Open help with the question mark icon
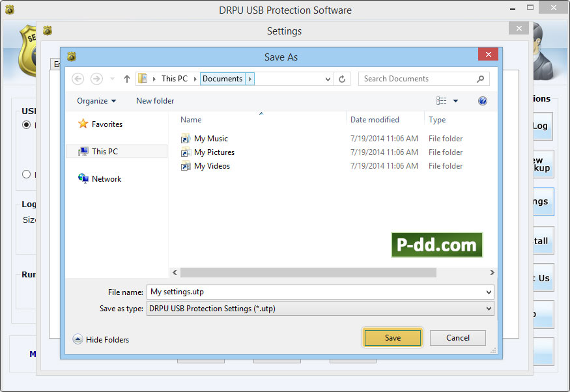The width and height of the screenshot is (570, 392). click(483, 101)
